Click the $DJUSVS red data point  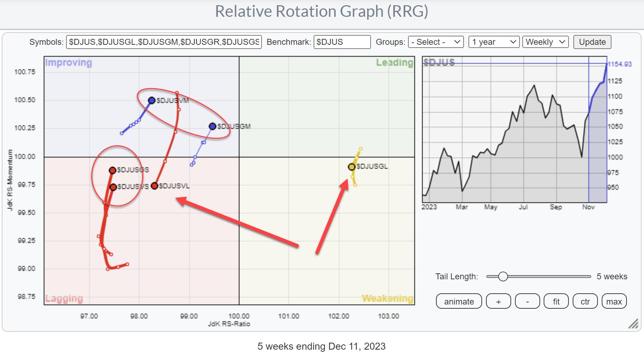(113, 187)
